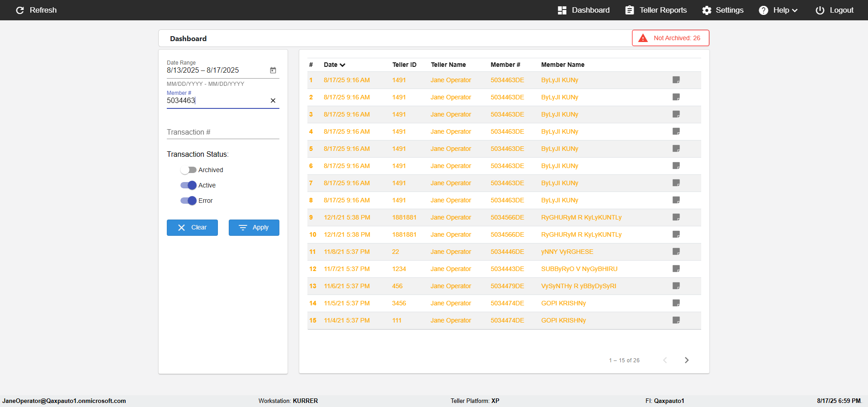Viewport: 868px width, 407px height.
Task: Click the Not Archived warning badge
Action: point(670,38)
